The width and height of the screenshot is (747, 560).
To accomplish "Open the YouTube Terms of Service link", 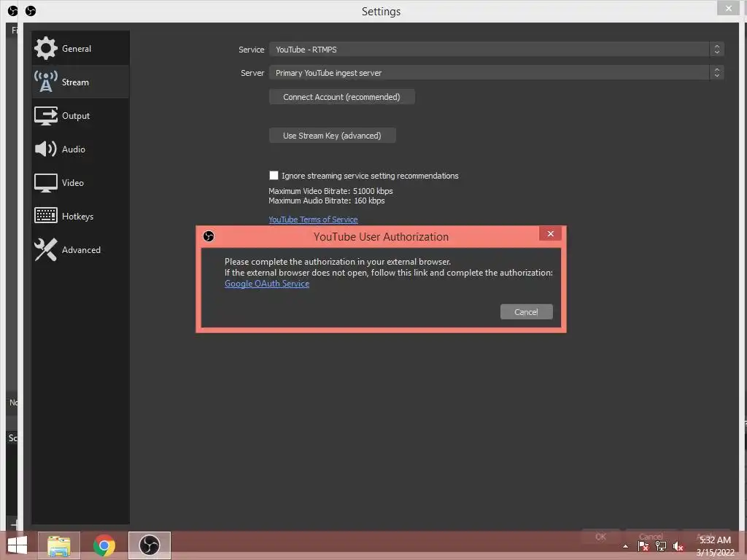I will [x=313, y=219].
